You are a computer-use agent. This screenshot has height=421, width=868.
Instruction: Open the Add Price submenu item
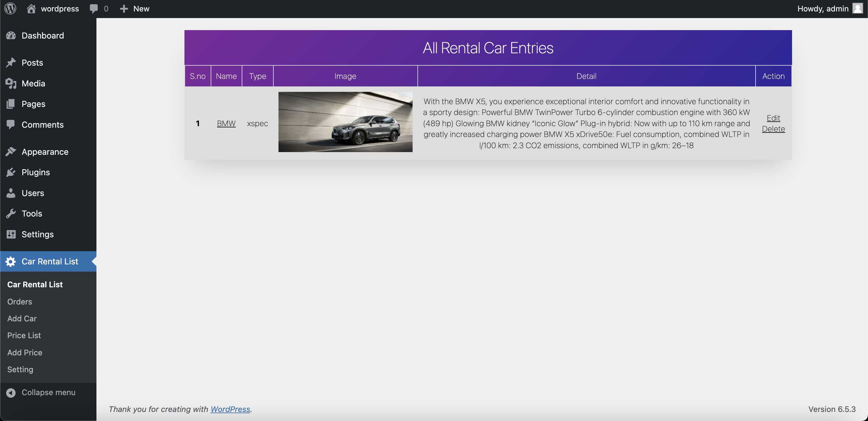(25, 352)
